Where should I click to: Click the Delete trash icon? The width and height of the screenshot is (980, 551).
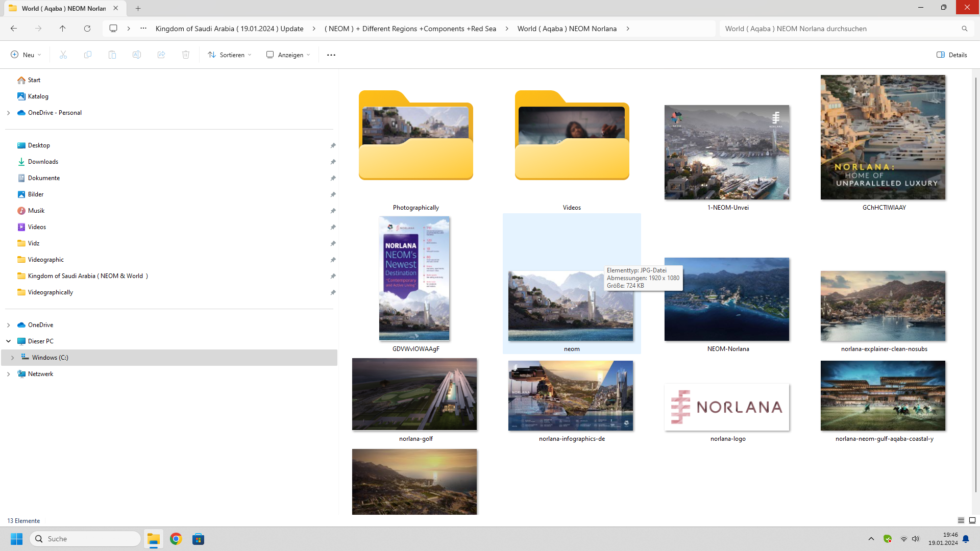(x=186, y=55)
